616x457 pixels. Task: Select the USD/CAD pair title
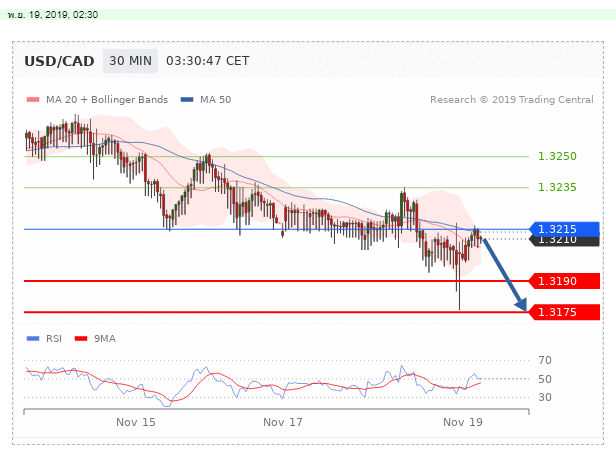[59, 61]
